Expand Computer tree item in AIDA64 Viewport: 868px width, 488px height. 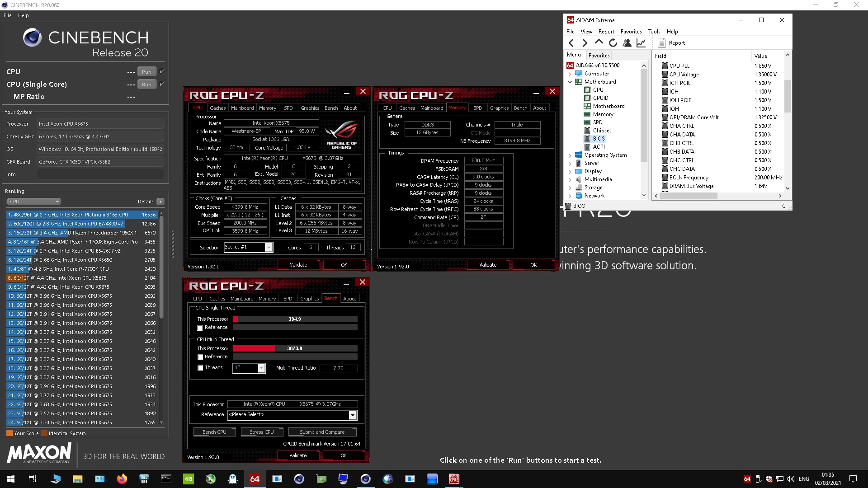[571, 73]
